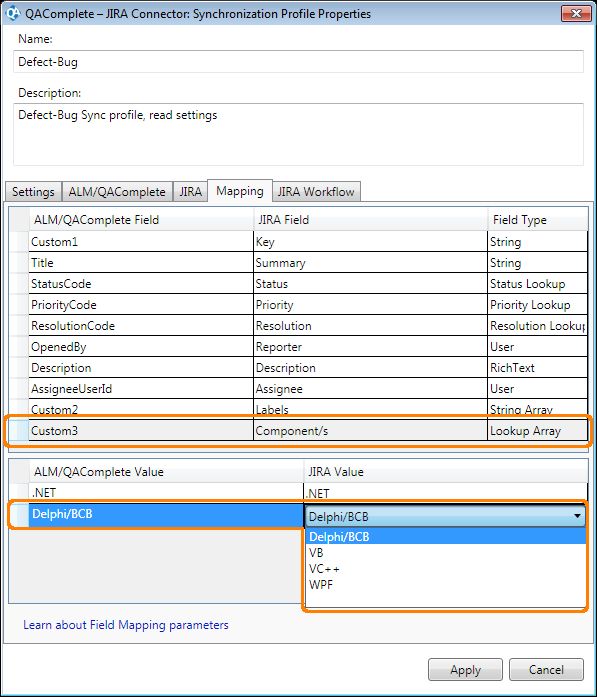Click the Apply button
Image resolution: width=597 pixels, height=697 pixels.
click(x=465, y=669)
